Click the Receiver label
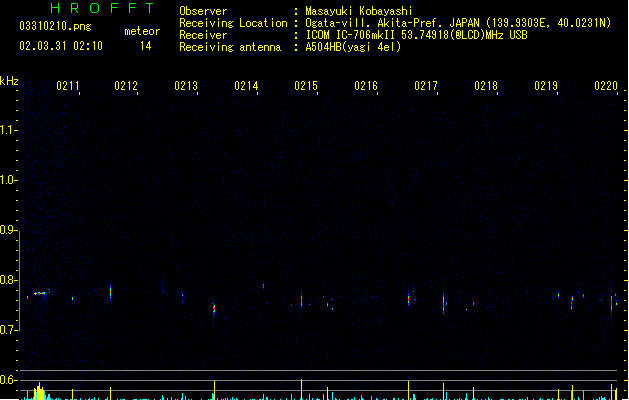629x400 pixels. 203,35
